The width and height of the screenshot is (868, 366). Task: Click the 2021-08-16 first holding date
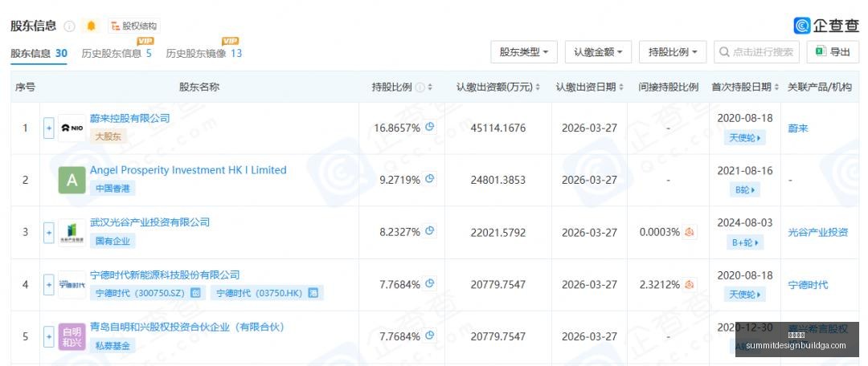point(744,171)
